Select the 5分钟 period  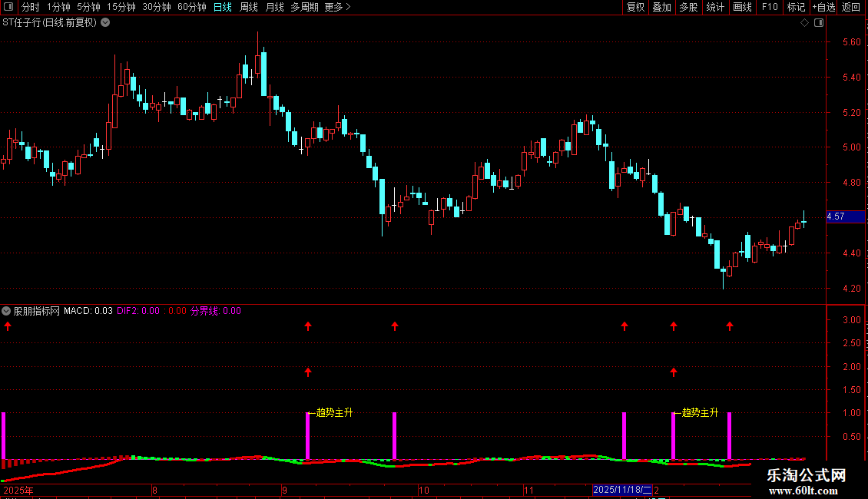[x=88, y=7]
